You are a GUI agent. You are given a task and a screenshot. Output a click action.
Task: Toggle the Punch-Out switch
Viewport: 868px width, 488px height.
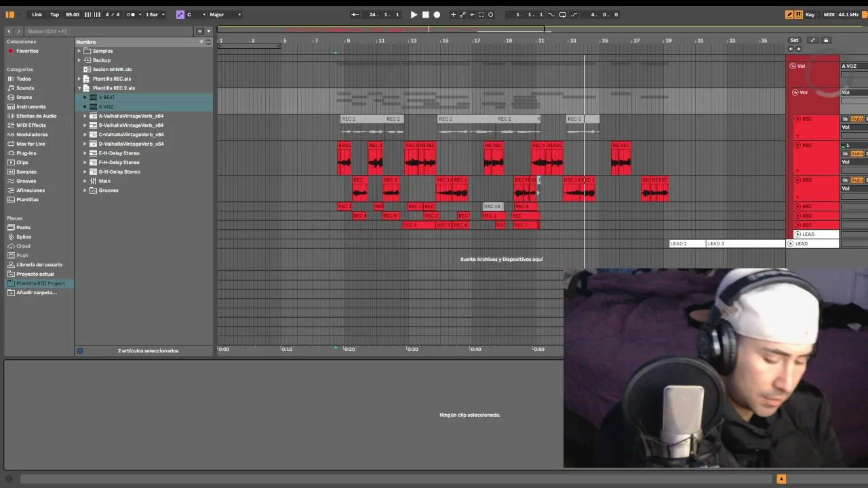coord(574,14)
